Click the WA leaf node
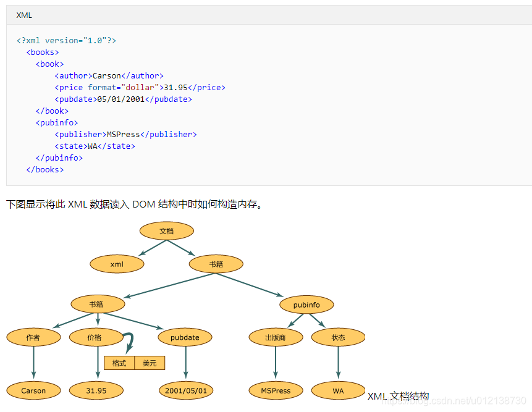Image resolution: width=532 pixels, height=412 pixels. click(338, 390)
